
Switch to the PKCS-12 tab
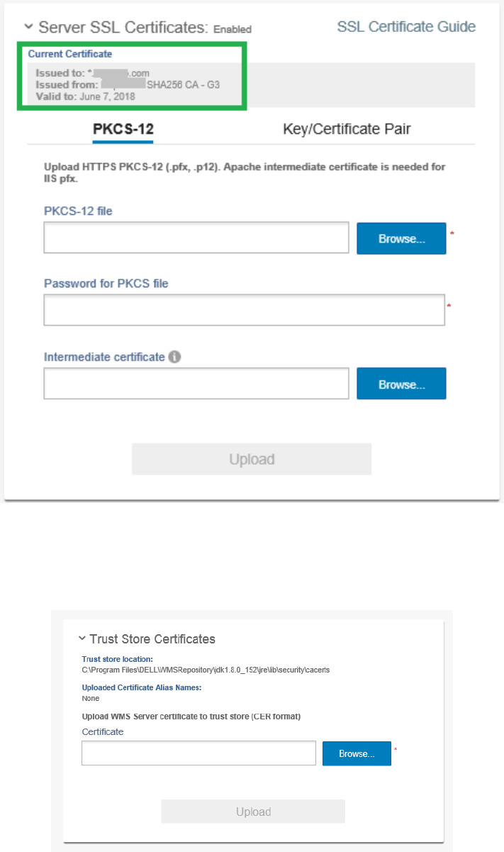pyautogui.click(x=123, y=129)
